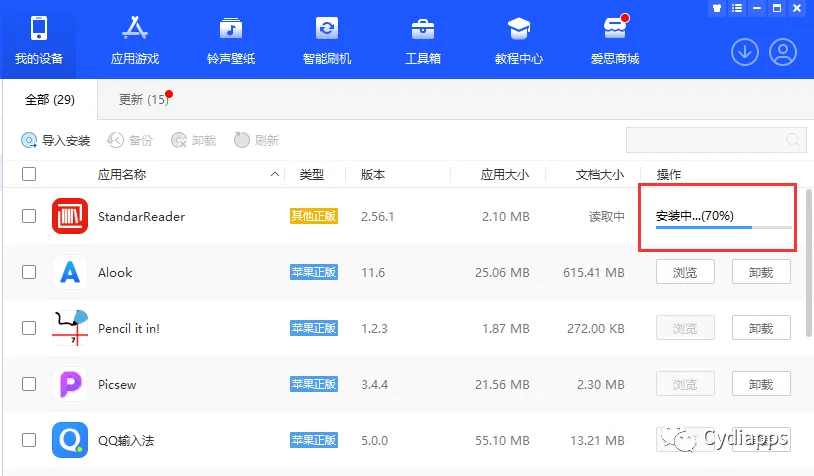Click 备份 backup toolbar button

tap(130, 140)
